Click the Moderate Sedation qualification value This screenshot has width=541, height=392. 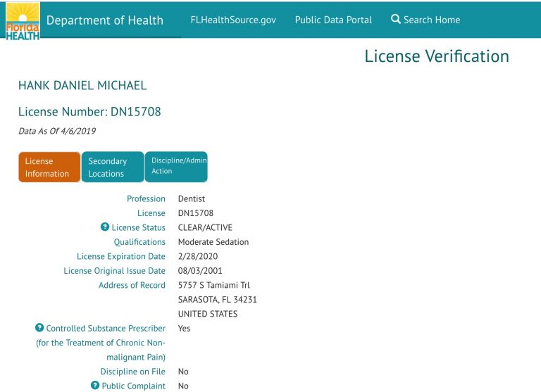point(213,242)
